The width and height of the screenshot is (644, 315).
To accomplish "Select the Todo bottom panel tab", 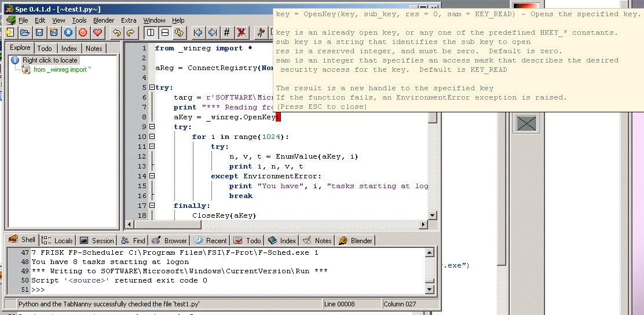I will coord(247,241).
